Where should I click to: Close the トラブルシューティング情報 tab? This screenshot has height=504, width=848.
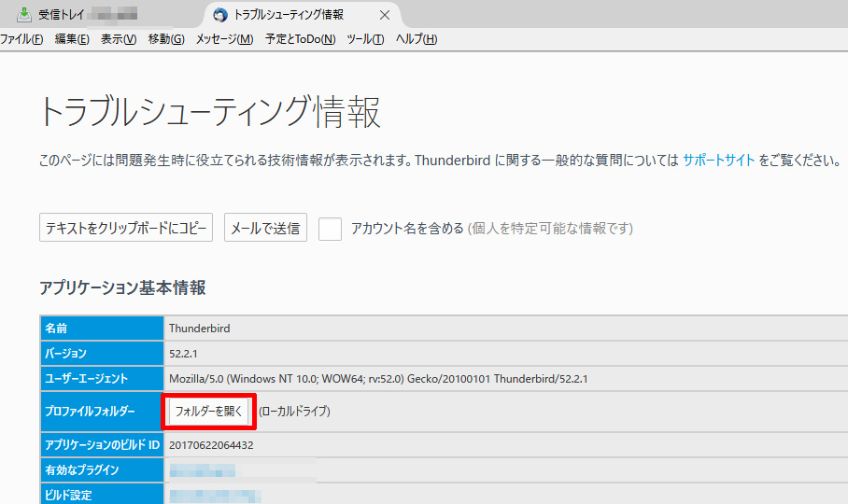pos(385,15)
